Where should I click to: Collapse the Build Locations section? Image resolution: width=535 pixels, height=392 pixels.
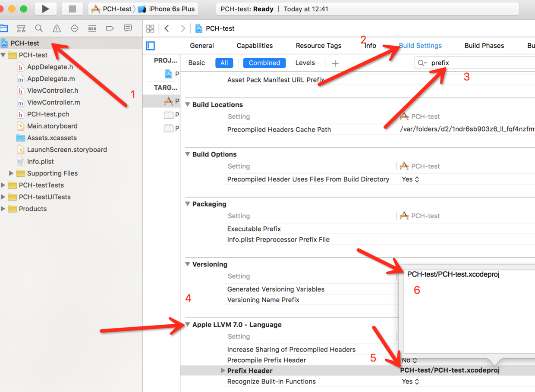tap(188, 105)
